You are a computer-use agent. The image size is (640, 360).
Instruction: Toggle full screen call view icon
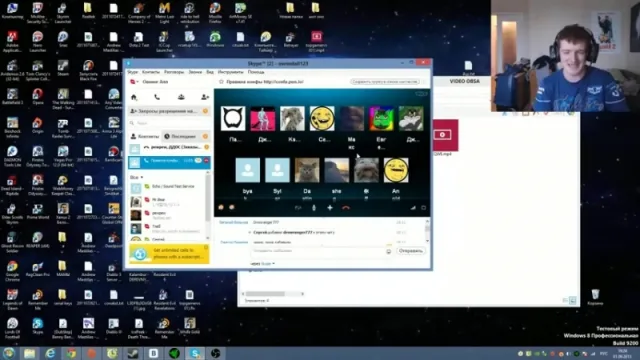[424, 208]
